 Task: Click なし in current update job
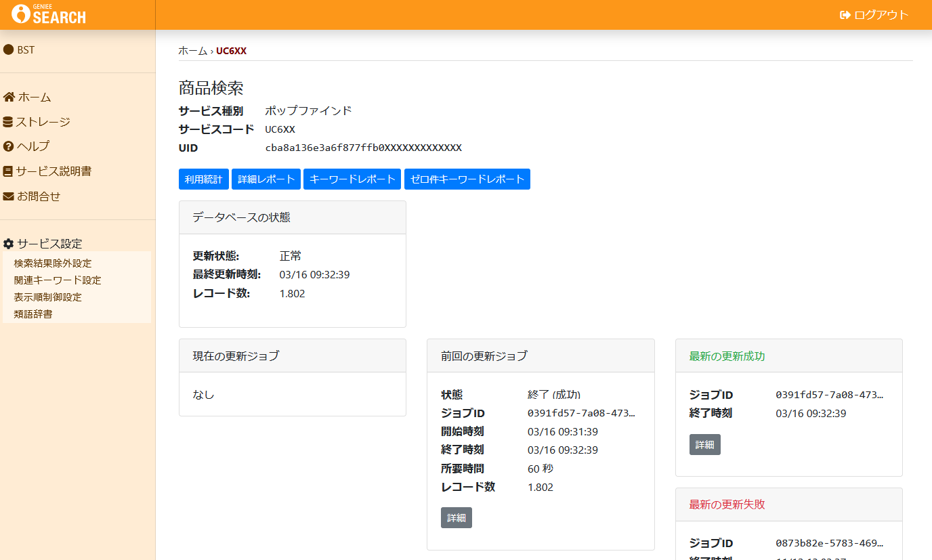point(204,394)
